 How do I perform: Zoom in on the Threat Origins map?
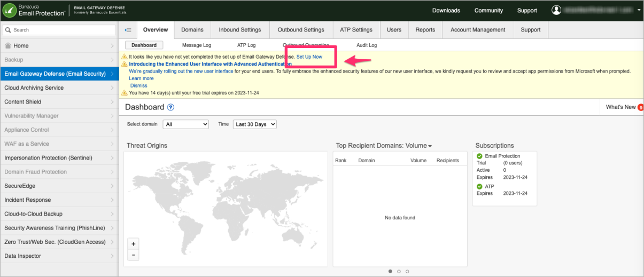point(134,244)
